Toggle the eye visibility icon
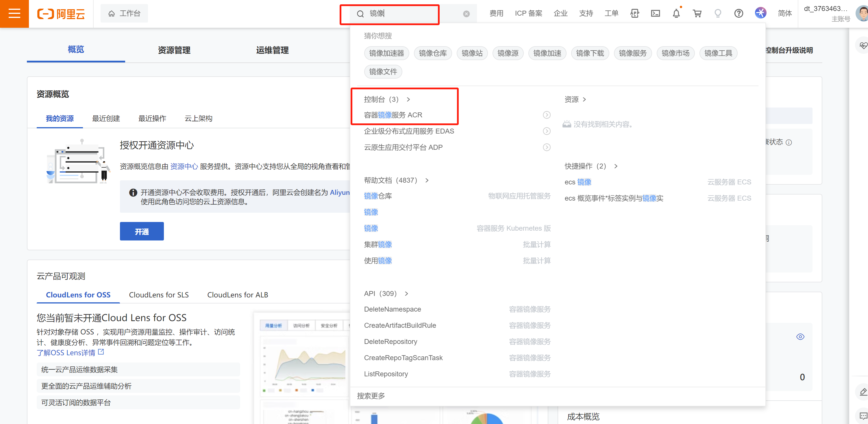The image size is (868, 424). (x=800, y=337)
